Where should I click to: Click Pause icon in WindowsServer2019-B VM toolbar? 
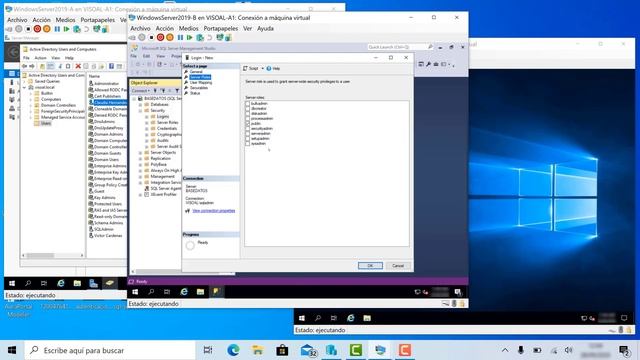(180, 38)
